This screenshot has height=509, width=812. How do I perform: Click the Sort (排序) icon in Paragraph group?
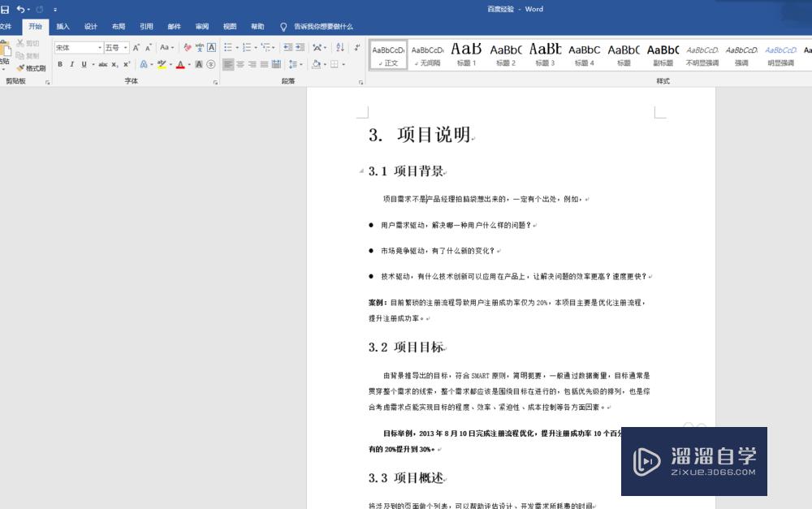point(339,47)
